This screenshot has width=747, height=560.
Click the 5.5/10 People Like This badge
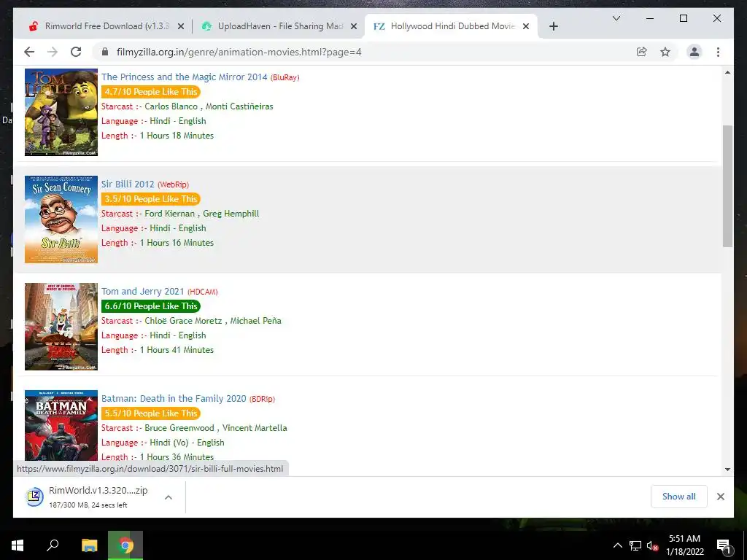point(150,413)
